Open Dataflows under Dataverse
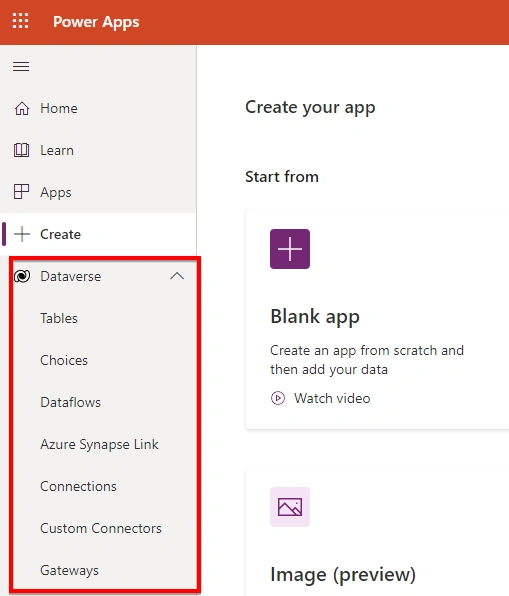Image resolution: width=509 pixels, height=596 pixels. pos(70,402)
